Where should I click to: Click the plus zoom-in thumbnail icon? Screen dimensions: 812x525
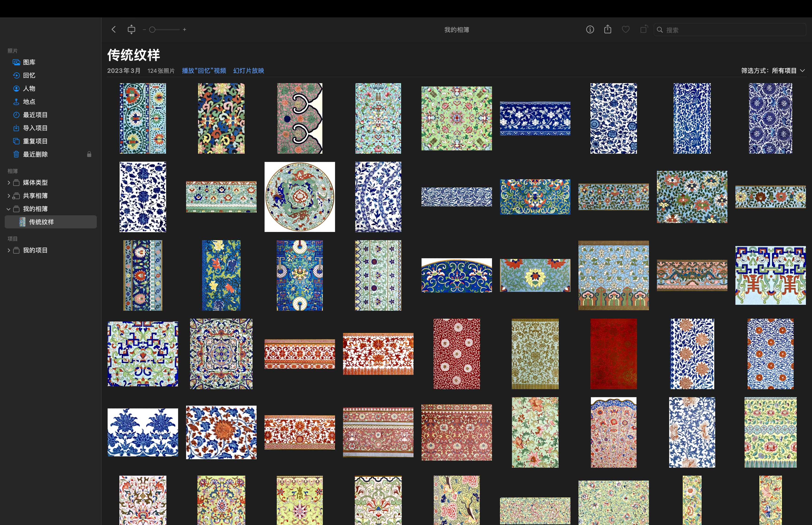(x=184, y=30)
